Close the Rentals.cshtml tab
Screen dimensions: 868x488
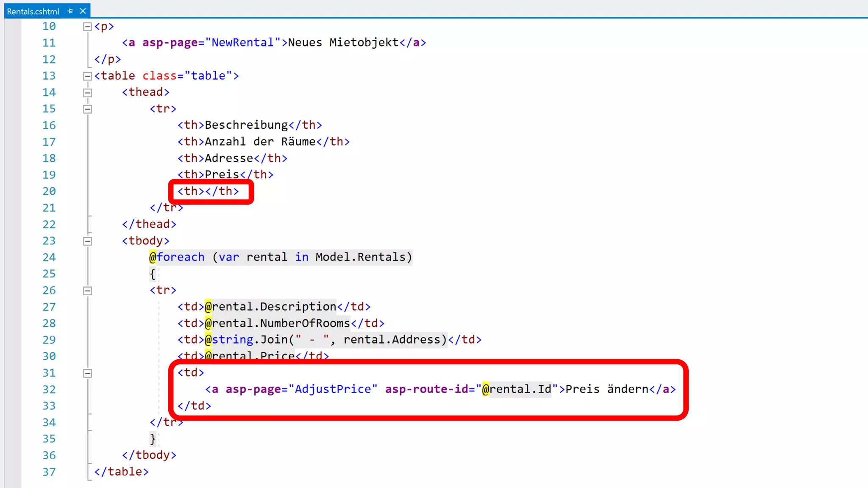click(x=83, y=11)
